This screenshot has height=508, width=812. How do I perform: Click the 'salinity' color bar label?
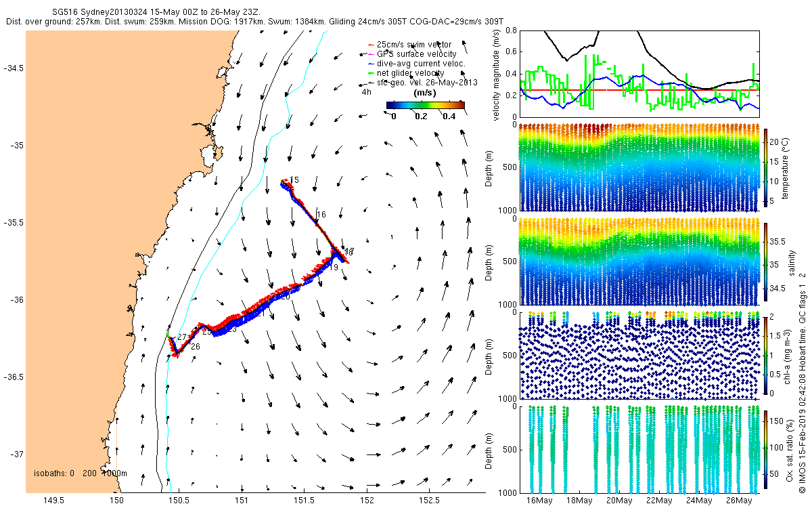791,262
